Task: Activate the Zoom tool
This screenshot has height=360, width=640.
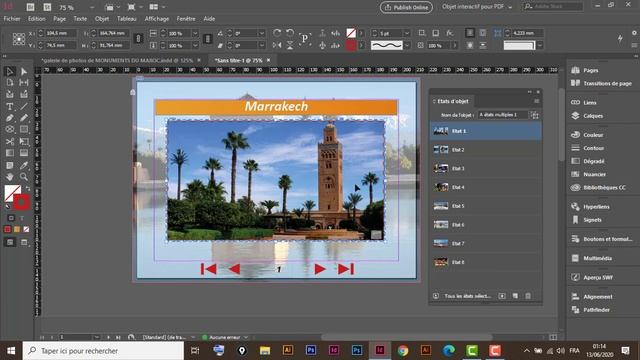Action: (x=24, y=177)
